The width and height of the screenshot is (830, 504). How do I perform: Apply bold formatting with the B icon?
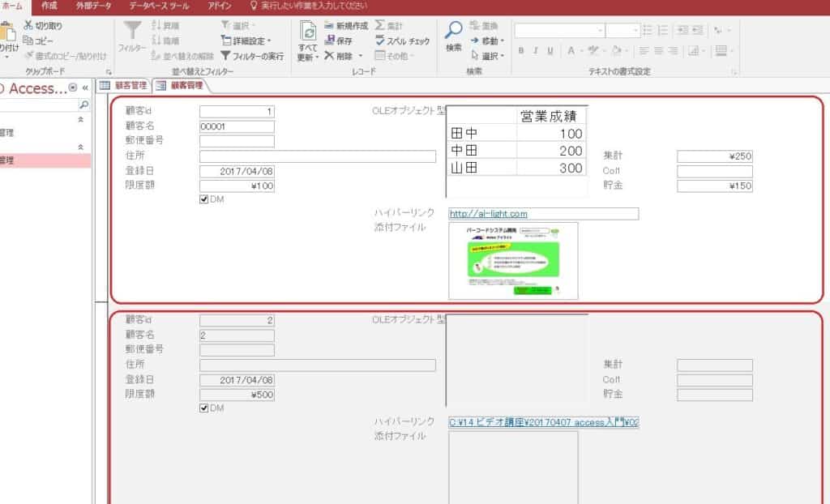coord(521,49)
